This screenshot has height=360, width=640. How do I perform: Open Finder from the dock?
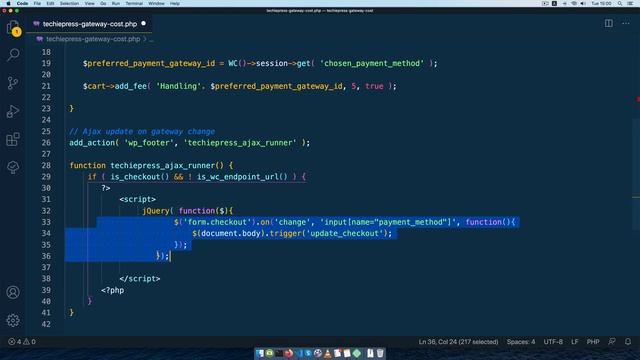(260, 353)
